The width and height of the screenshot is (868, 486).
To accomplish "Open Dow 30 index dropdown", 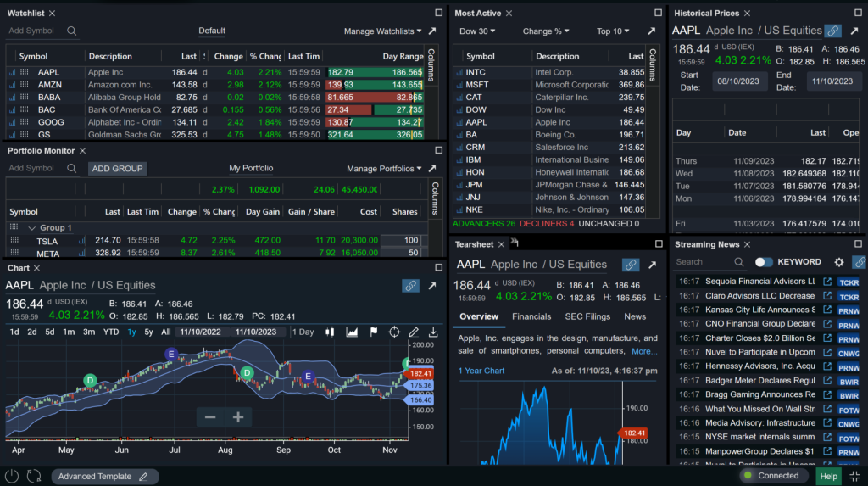I will [x=477, y=31].
